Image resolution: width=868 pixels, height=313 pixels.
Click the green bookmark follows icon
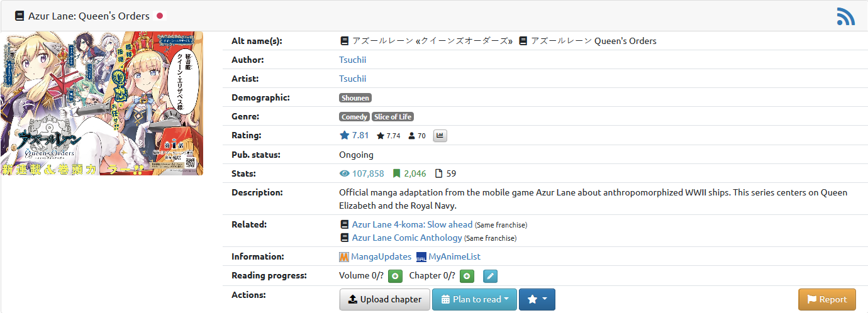[396, 173]
